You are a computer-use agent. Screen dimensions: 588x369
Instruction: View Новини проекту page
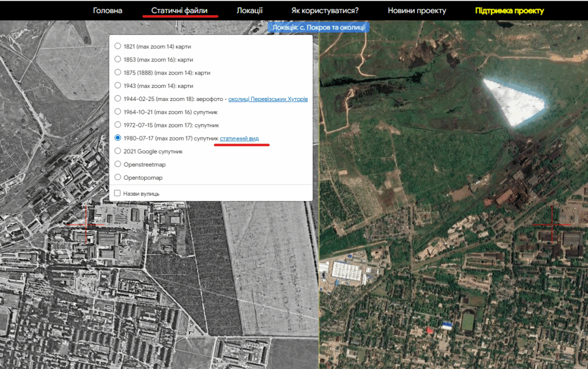click(416, 10)
